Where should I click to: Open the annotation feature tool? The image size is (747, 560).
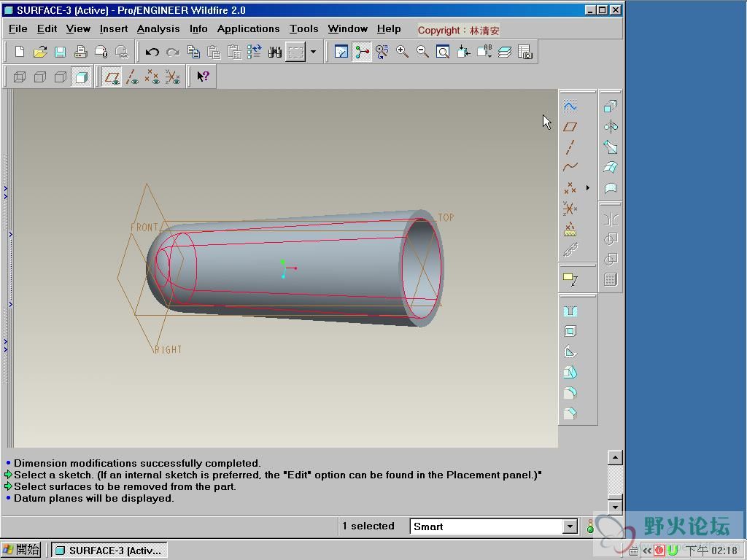click(570, 279)
